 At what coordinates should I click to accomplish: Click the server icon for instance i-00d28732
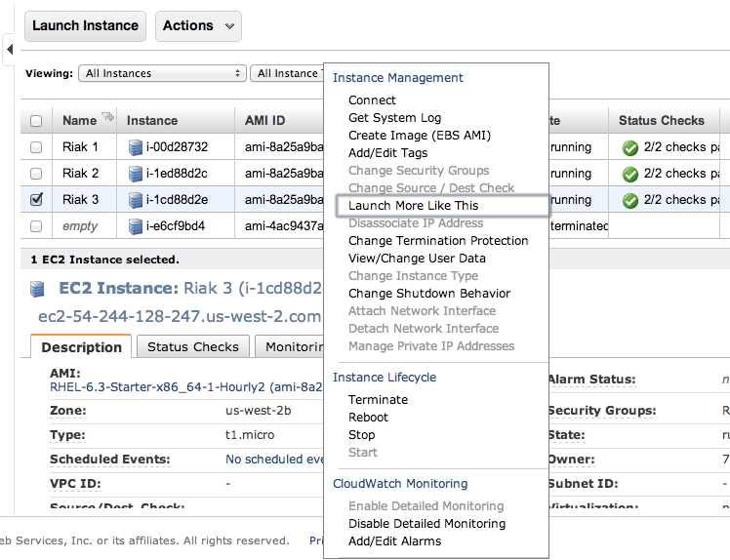click(136, 147)
